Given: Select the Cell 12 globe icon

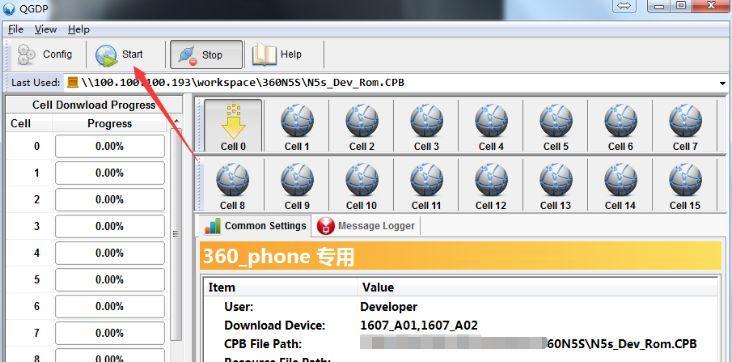Looking at the screenshot, I should coord(491,179).
